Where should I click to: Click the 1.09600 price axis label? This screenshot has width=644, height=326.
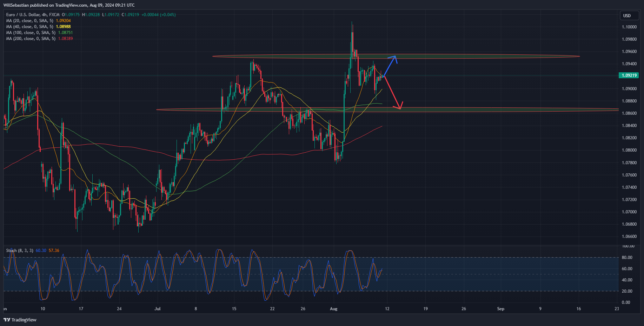629,52
